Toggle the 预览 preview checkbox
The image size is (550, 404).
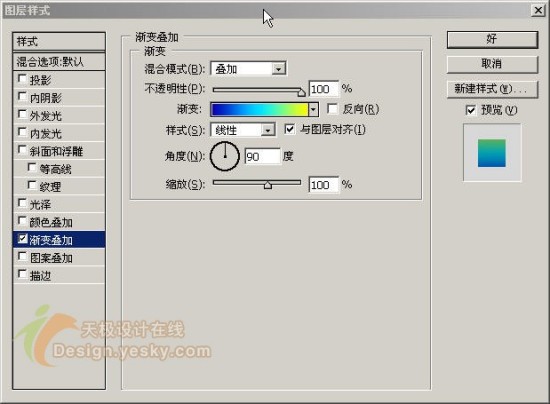470,110
